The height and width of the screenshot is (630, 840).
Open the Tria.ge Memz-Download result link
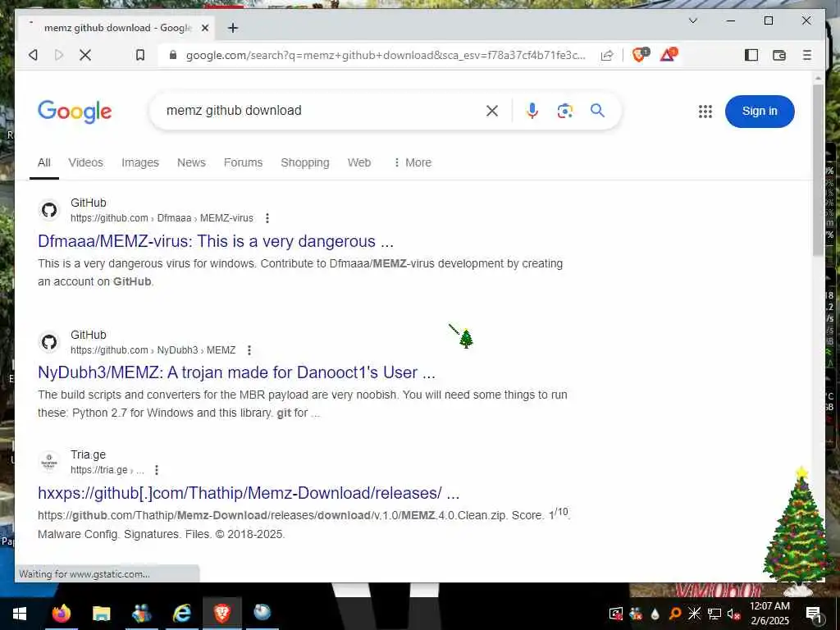click(x=249, y=493)
